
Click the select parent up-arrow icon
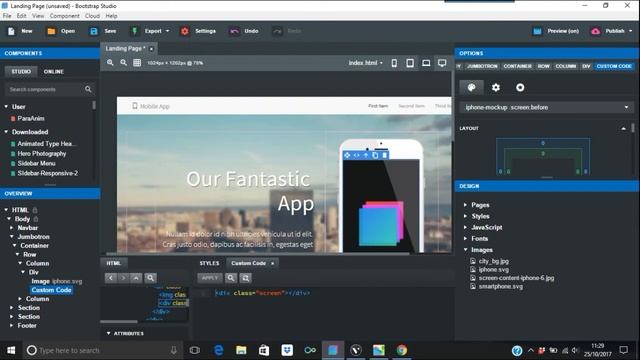click(366, 155)
